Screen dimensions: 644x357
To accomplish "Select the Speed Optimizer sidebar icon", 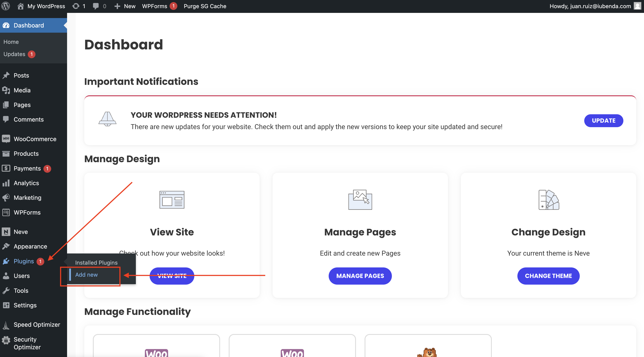I will click(6, 325).
